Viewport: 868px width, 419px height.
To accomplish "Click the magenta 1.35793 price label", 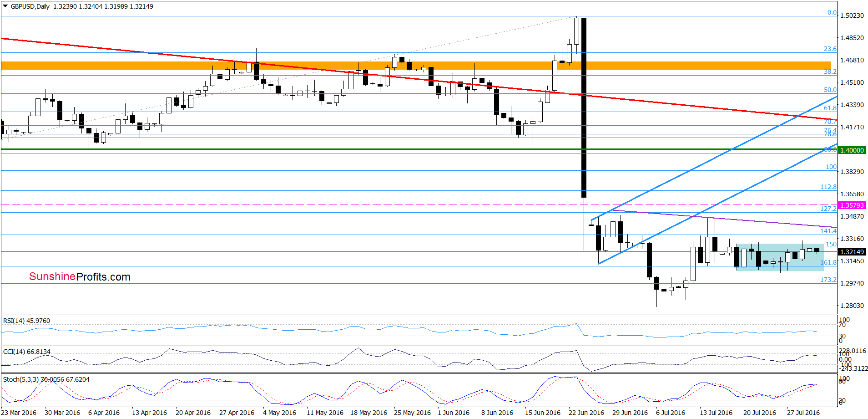I will tap(852, 205).
